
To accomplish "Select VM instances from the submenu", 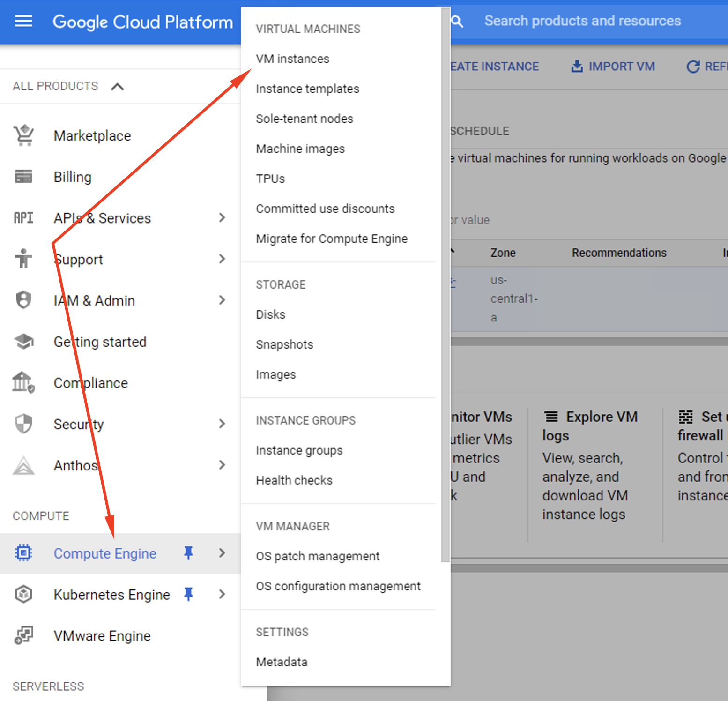I will [x=292, y=59].
